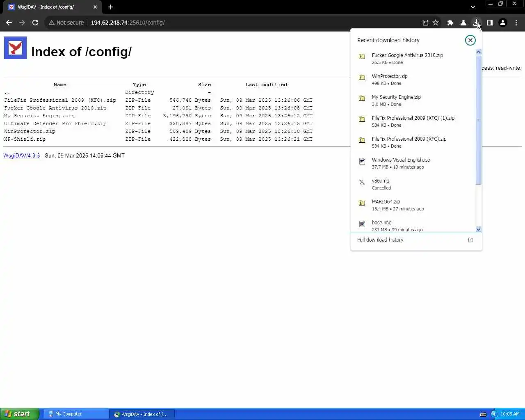This screenshot has height=420, width=525.
Task: Click zip icon beside WinProtector.zip download
Action: 362,78
